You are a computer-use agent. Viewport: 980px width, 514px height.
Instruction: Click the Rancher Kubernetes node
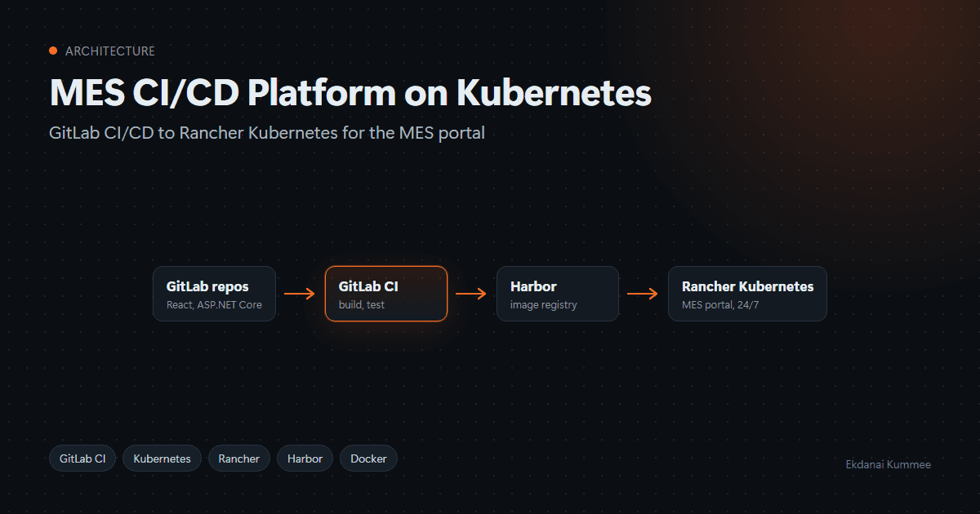[x=747, y=294]
